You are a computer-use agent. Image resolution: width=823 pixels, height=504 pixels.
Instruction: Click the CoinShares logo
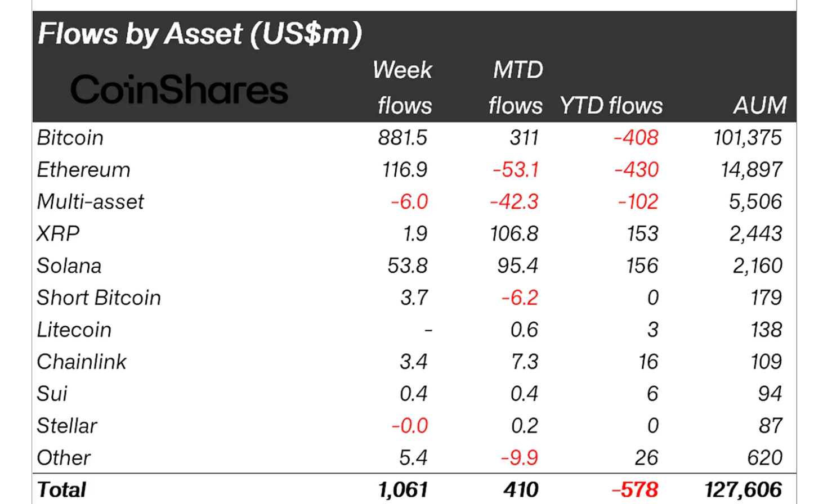pyautogui.click(x=179, y=90)
